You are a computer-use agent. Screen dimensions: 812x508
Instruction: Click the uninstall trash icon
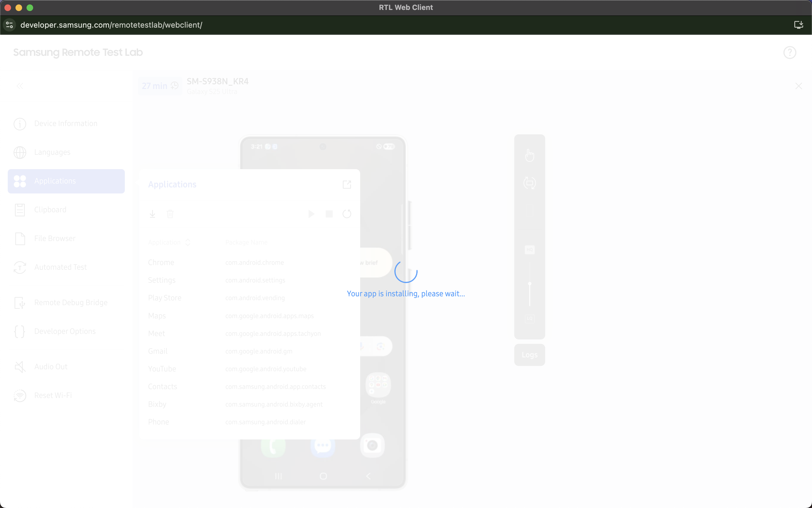pyautogui.click(x=170, y=214)
